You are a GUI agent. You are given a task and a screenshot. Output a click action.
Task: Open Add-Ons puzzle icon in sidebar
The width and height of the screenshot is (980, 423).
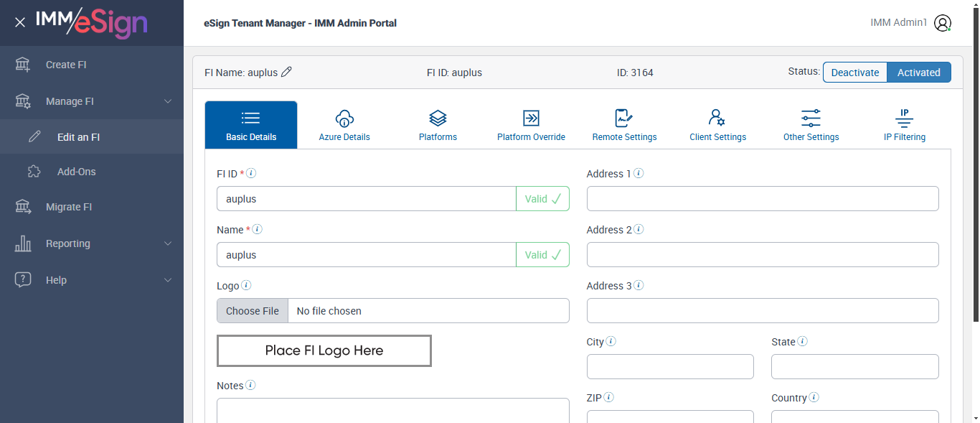[x=34, y=172]
